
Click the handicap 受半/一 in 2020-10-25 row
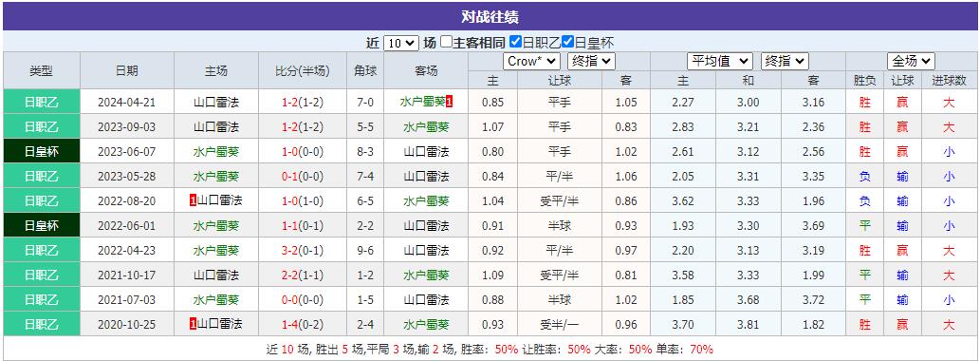[560, 324]
